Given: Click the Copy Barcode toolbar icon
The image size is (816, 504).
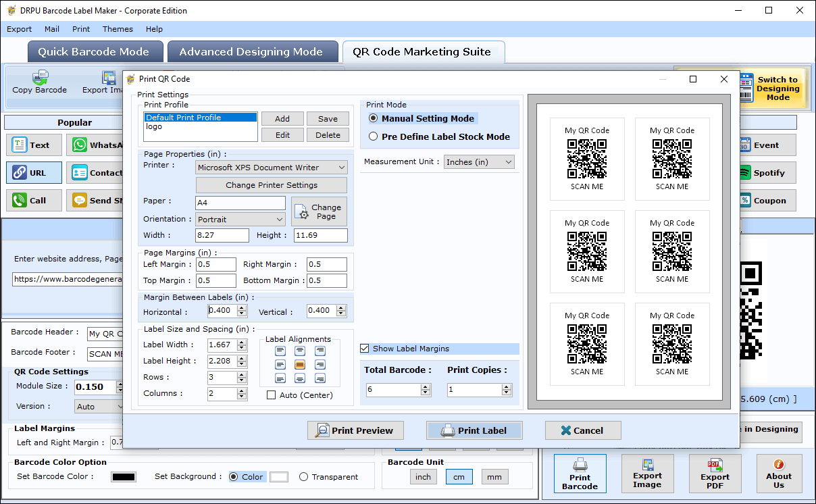Looking at the screenshot, I should pos(39,76).
